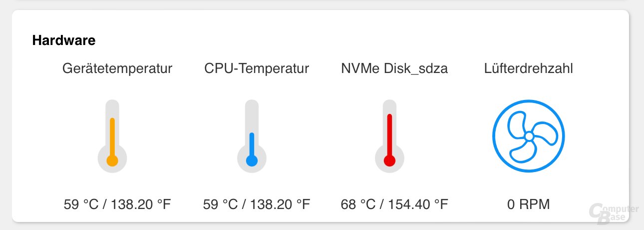This screenshot has height=230, width=644.
Task: Click the Gerätetemperatur label
Action: [x=117, y=68]
